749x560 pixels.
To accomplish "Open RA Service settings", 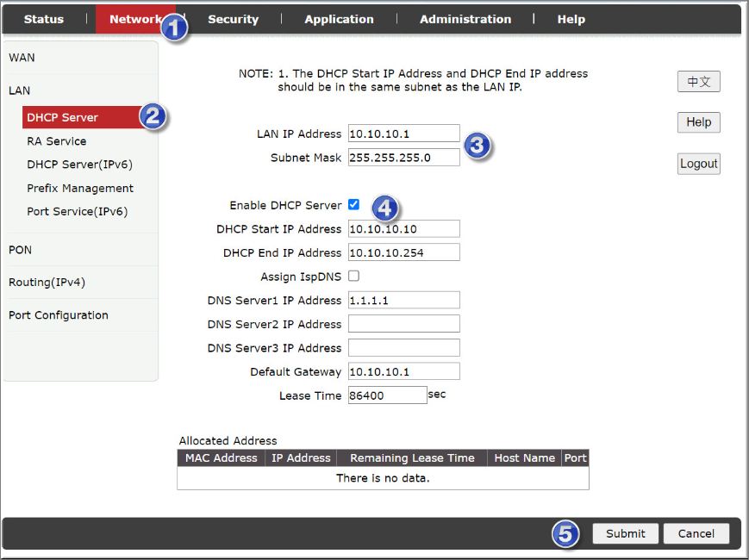I will coord(56,140).
